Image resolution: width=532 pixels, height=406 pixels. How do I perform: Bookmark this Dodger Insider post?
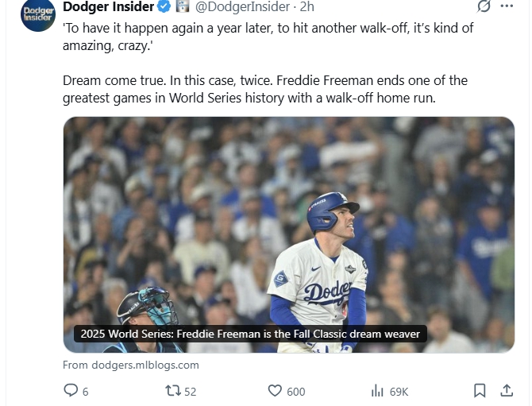[480, 390]
